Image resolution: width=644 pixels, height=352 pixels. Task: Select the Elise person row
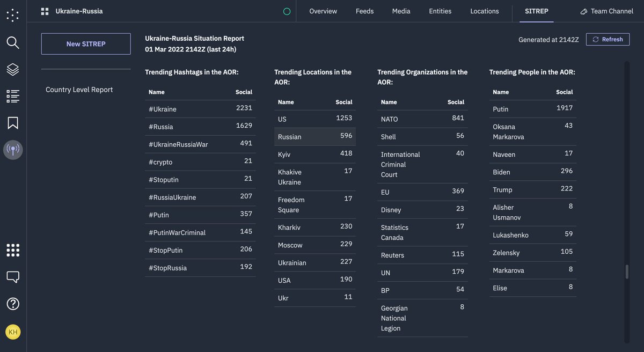(533, 288)
